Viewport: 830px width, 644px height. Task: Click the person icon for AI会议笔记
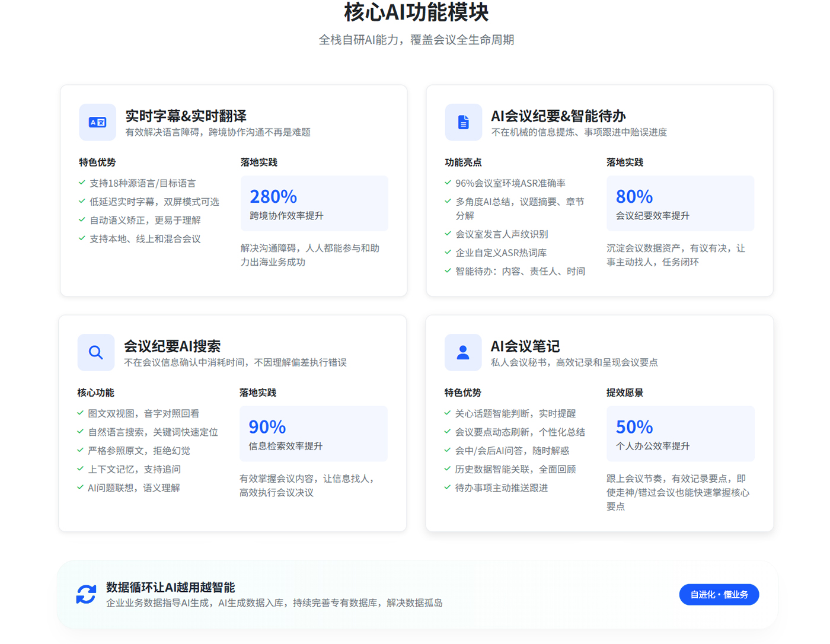point(463,352)
